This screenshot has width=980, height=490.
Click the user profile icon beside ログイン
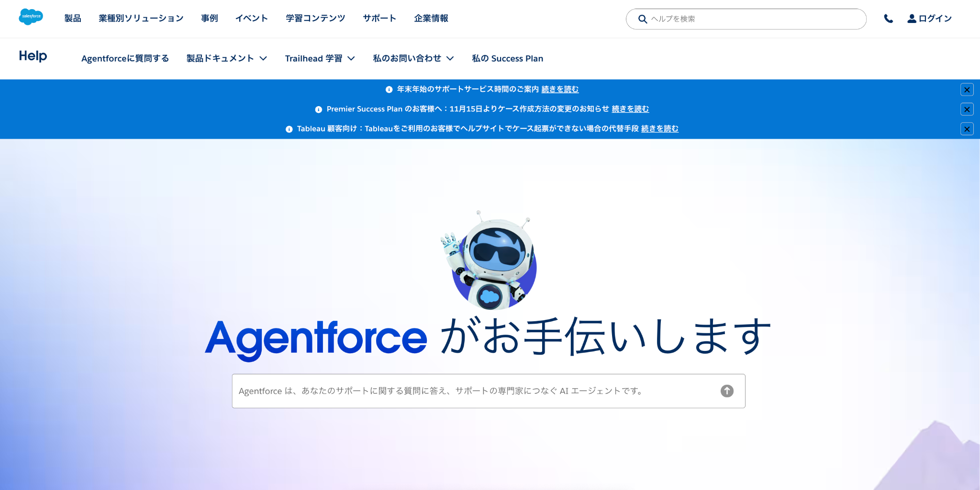912,19
